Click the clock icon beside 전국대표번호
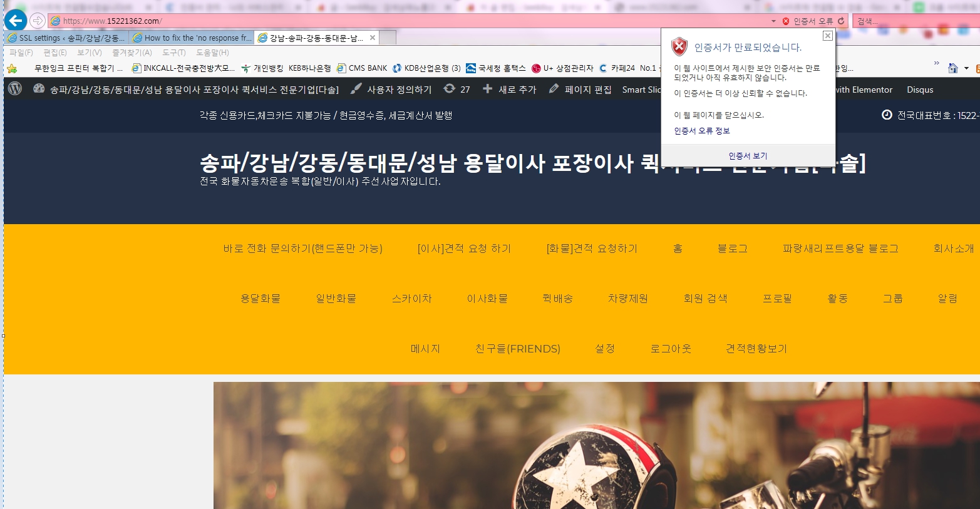 point(887,115)
